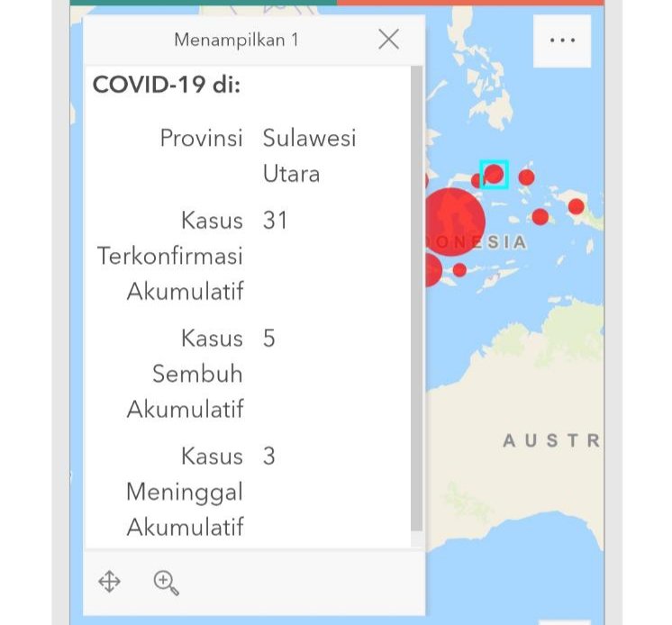The image size is (672, 625).
Task: Select the "Sulawesi Utara" province value
Action: click(x=309, y=155)
